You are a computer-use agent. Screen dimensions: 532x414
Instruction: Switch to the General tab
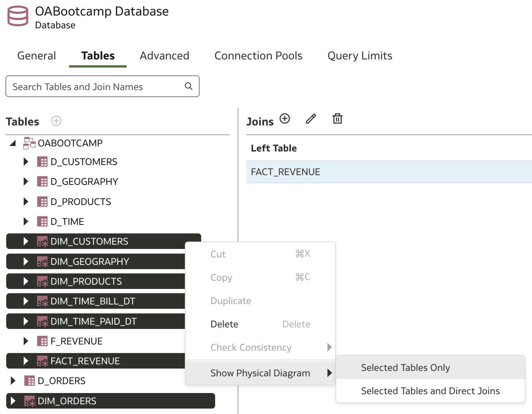[x=37, y=56]
